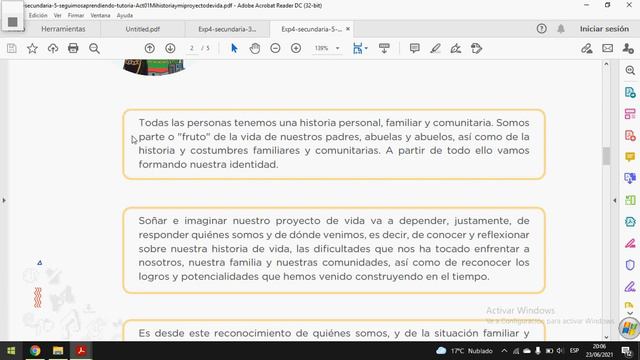Activate the hand pan tool
The height and width of the screenshot is (360, 640).
pyautogui.click(x=255, y=49)
